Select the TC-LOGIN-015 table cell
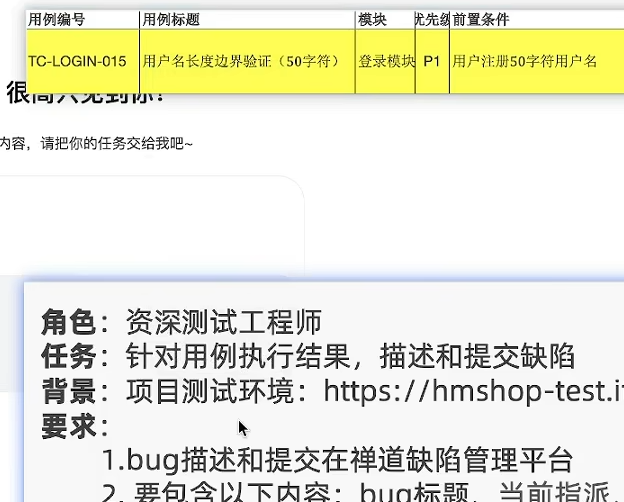This screenshot has width=624, height=502. [x=83, y=61]
